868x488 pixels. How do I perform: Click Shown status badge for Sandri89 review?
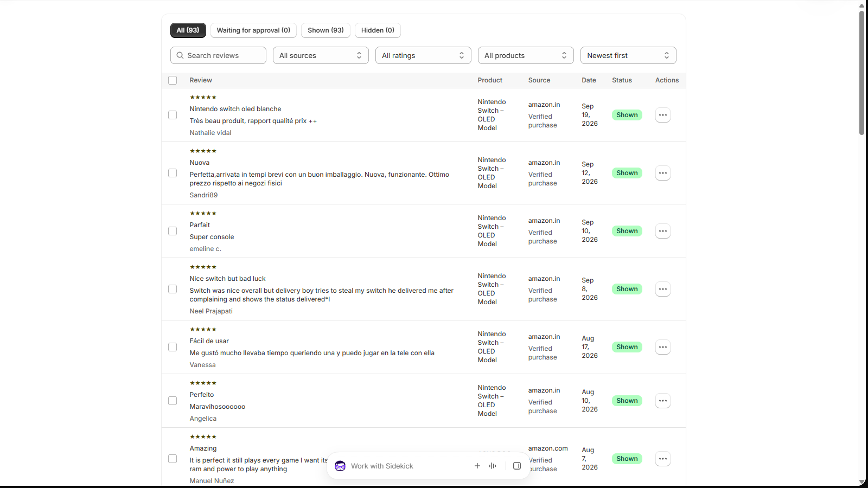627,173
